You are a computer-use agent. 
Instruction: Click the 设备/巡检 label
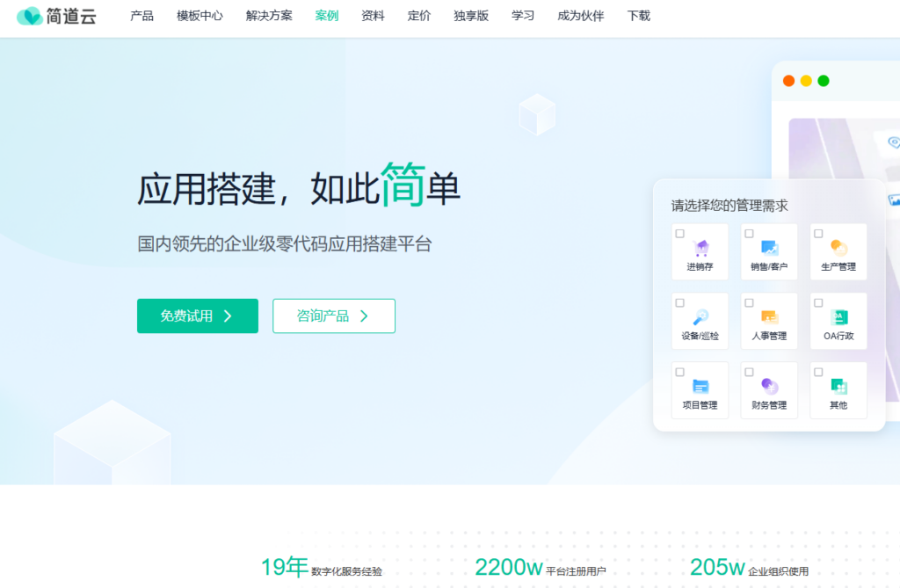(700, 336)
